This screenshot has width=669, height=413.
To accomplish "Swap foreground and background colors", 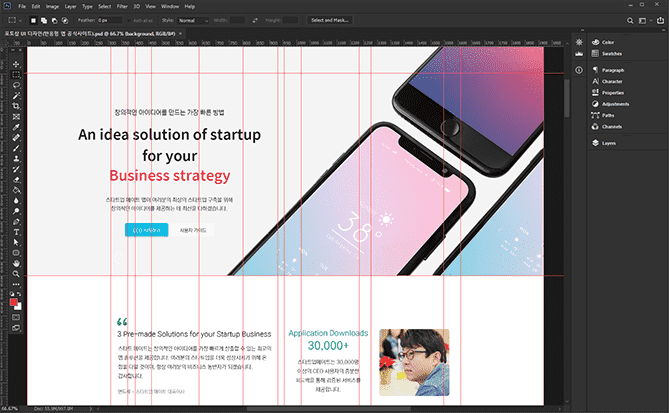I will tap(19, 294).
